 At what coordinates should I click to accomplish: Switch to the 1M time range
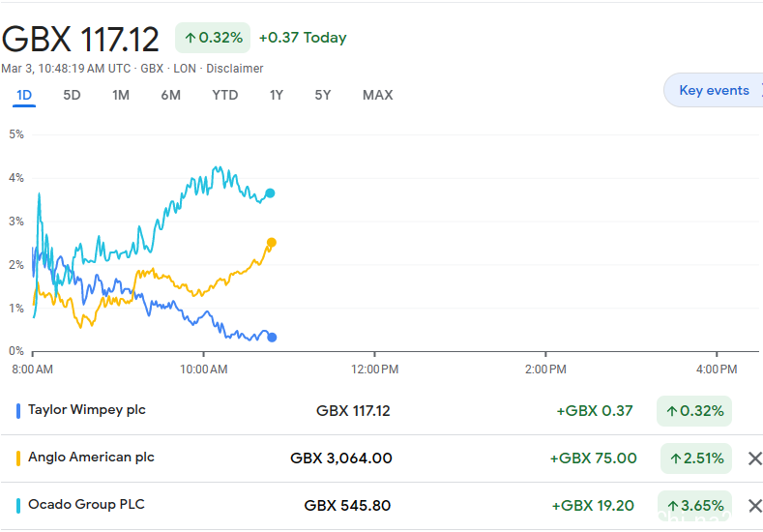[x=121, y=95]
